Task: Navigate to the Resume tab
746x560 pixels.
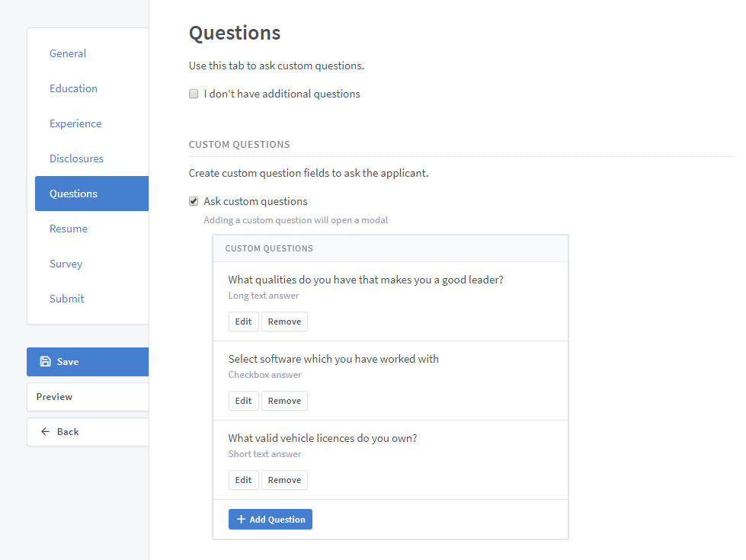Action: (x=69, y=229)
